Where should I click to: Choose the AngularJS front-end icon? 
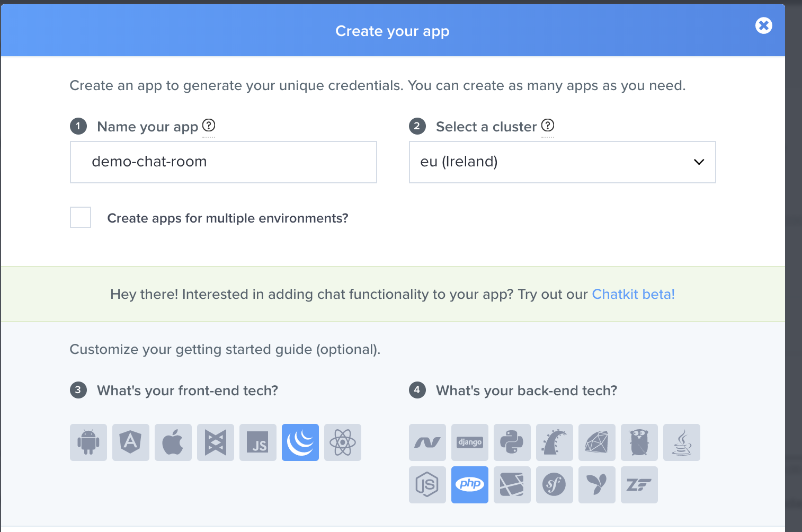pos(131,442)
